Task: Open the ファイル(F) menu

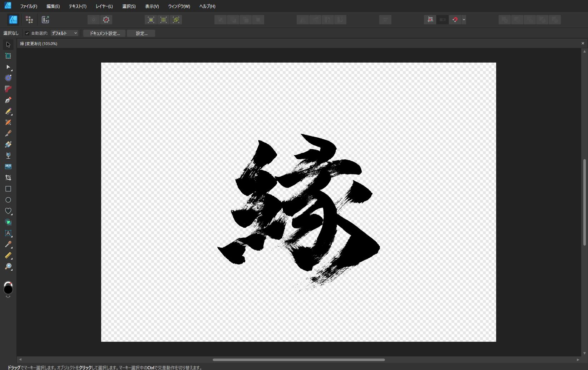Action: [x=29, y=6]
